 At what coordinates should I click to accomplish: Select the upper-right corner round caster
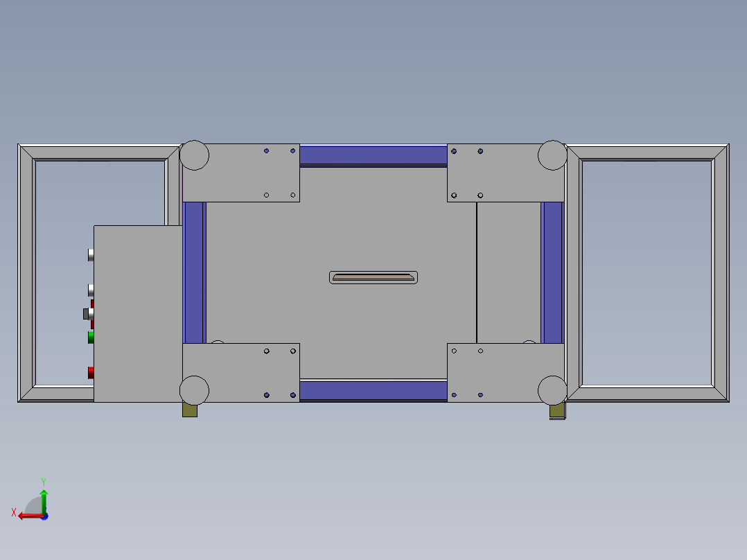click(x=553, y=155)
